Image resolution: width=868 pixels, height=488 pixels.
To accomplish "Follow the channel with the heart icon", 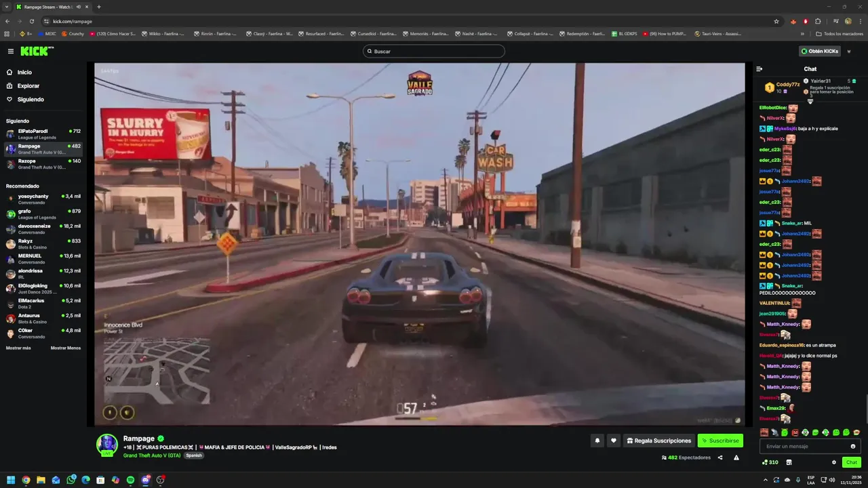I will tap(614, 441).
